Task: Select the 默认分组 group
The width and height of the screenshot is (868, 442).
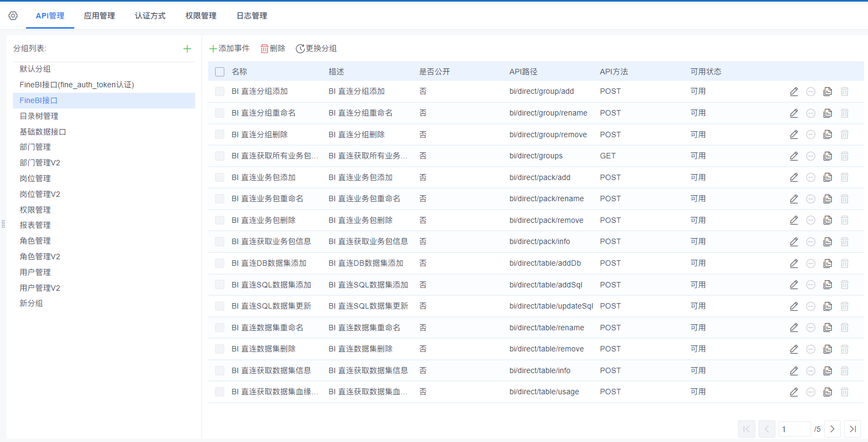Action: (x=104, y=69)
